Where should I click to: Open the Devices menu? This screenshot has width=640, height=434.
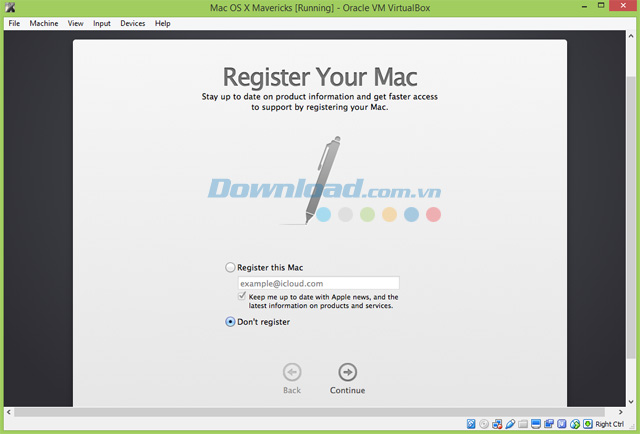[x=133, y=23]
